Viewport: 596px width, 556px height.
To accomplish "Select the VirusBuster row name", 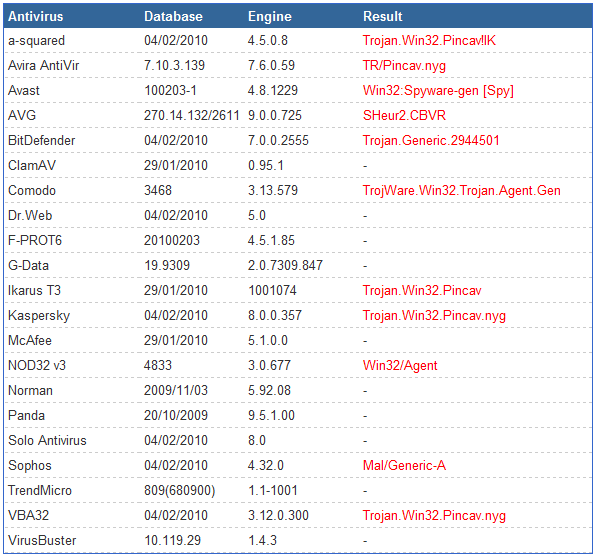I will pyautogui.click(x=42, y=540).
